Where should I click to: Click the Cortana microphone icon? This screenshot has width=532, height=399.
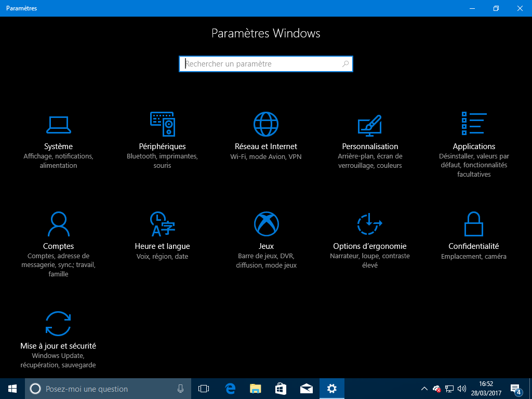pos(180,389)
